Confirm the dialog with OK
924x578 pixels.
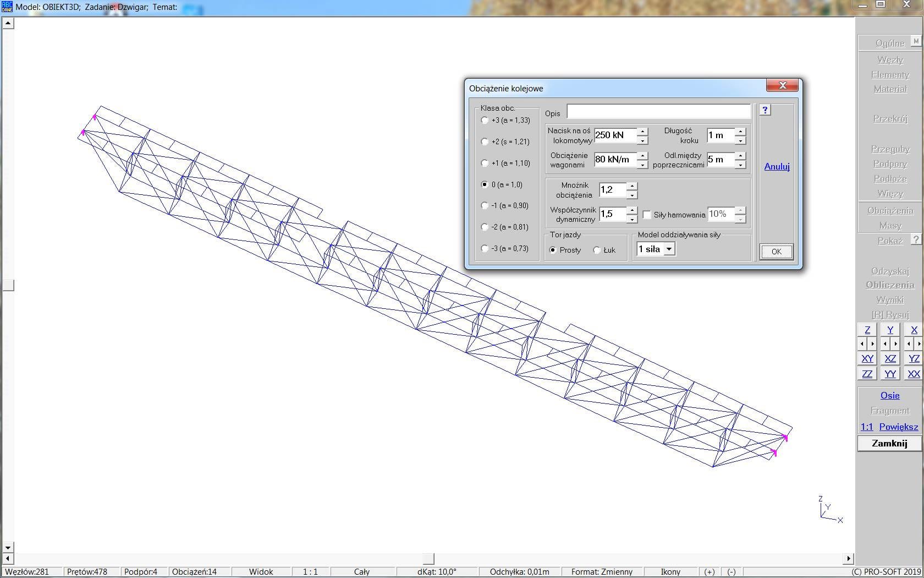(776, 252)
